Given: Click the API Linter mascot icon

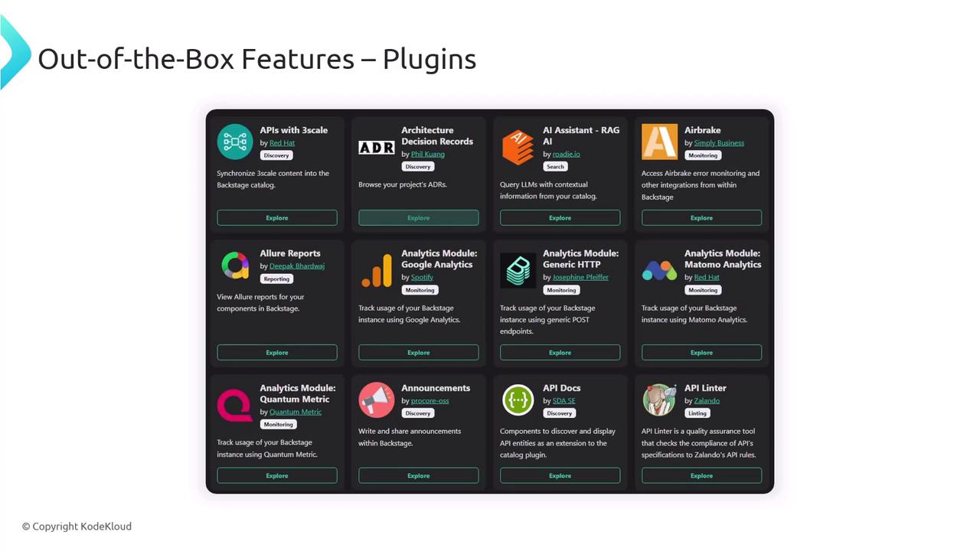Looking at the screenshot, I should [x=659, y=400].
